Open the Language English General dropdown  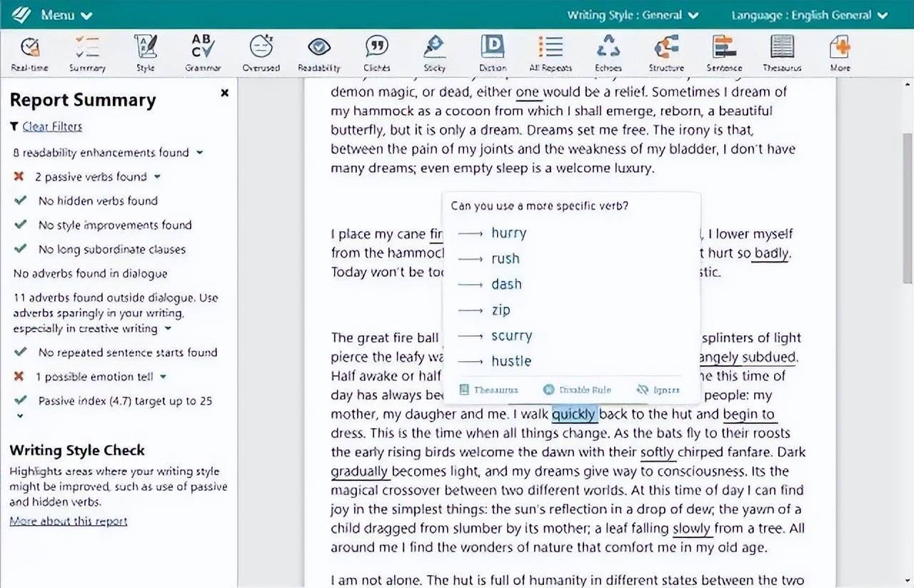pos(809,15)
